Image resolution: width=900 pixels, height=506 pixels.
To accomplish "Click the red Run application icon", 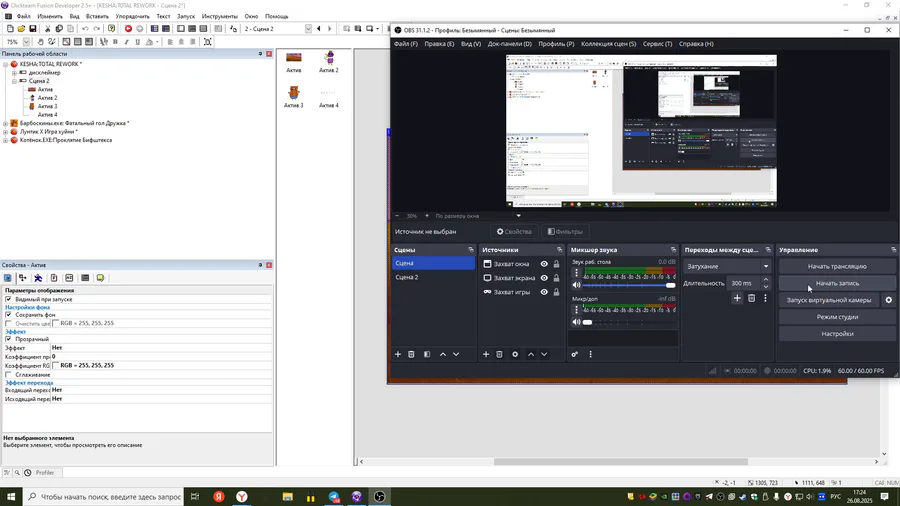I will [128, 29].
